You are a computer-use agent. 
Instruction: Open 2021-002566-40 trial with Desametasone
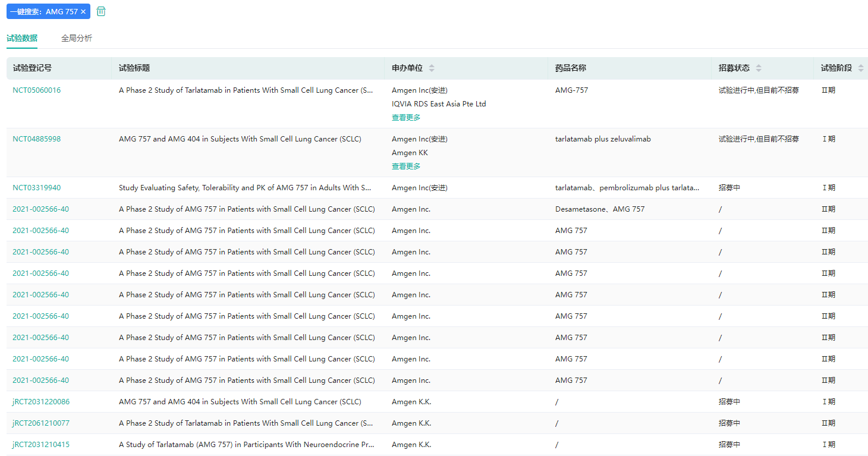click(x=40, y=209)
